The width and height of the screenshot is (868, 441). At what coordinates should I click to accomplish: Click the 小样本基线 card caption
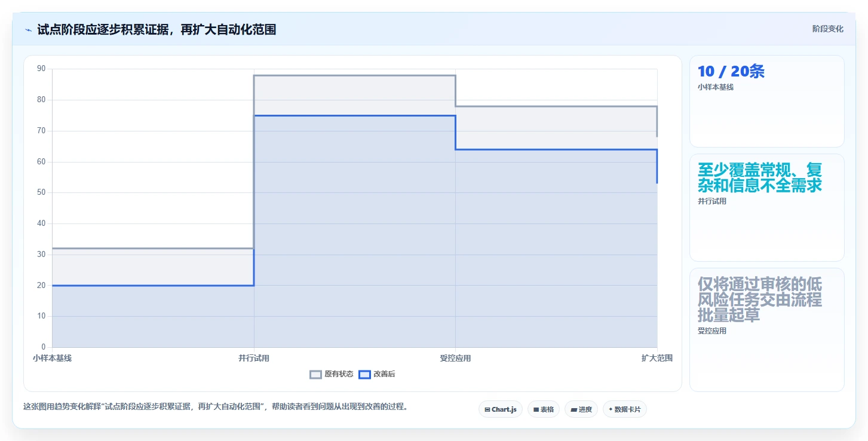click(715, 87)
